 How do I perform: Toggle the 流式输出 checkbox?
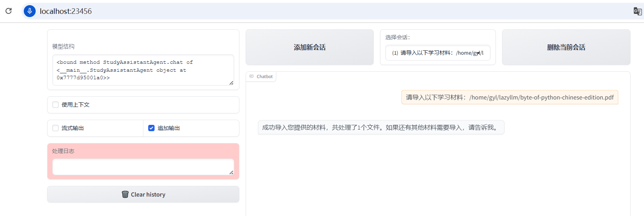(55, 128)
